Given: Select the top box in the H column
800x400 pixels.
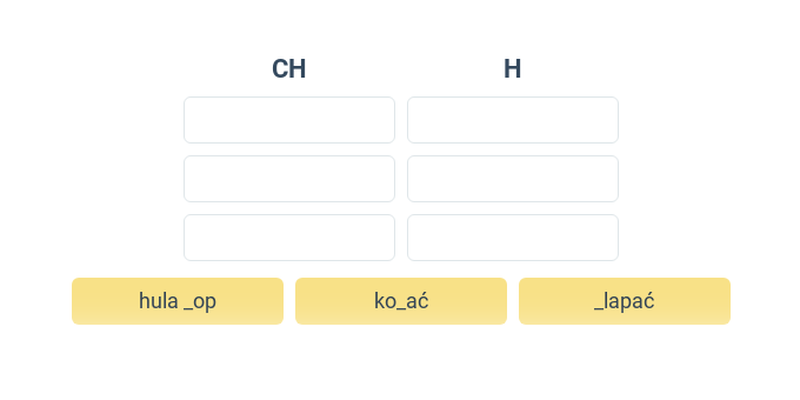Looking at the screenshot, I should pyautogui.click(x=513, y=120).
